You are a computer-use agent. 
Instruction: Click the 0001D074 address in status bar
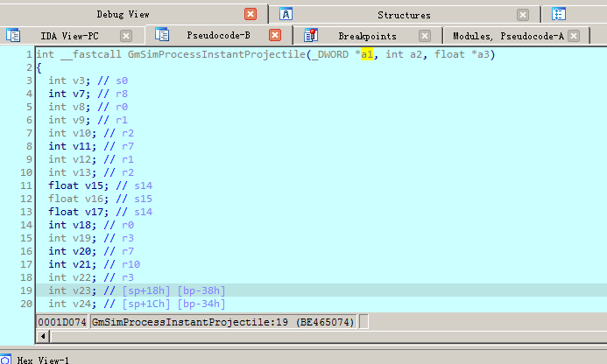[x=62, y=322]
